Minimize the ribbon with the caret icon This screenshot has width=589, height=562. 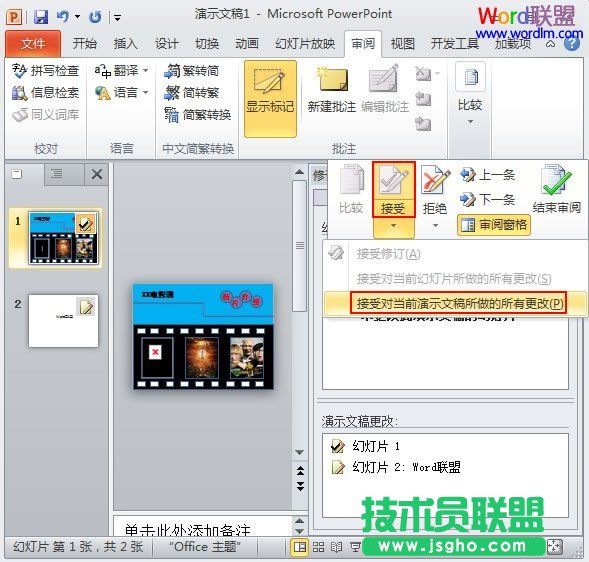[x=550, y=44]
